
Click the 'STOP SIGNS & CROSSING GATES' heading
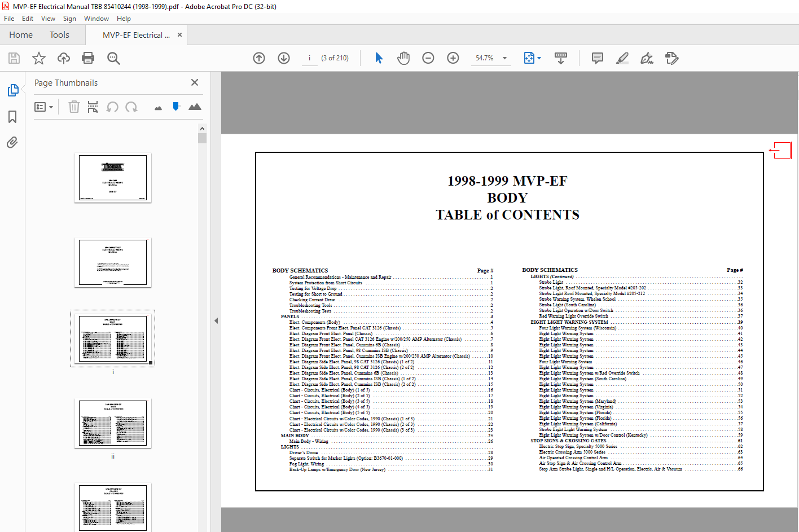568,441
